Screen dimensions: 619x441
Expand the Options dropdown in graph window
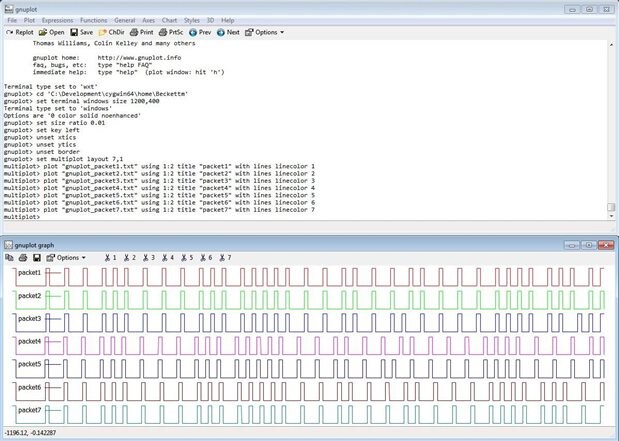coord(69,257)
